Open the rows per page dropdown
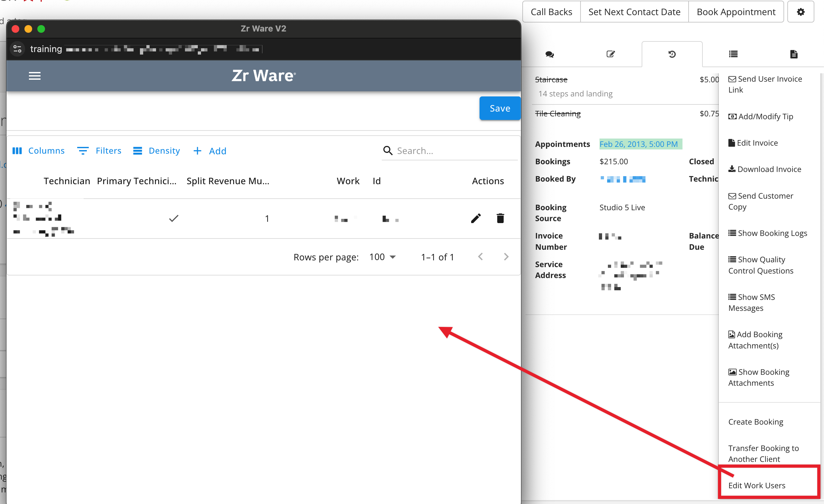This screenshot has height=504, width=824. (x=383, y=257)
